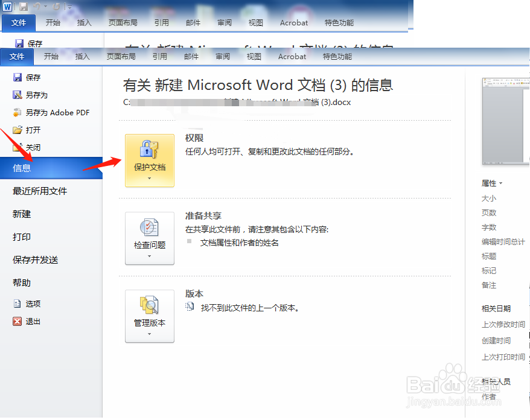The image size is (530, 420).
Task: Click the 版本 heading
Action: pos(194,294)
